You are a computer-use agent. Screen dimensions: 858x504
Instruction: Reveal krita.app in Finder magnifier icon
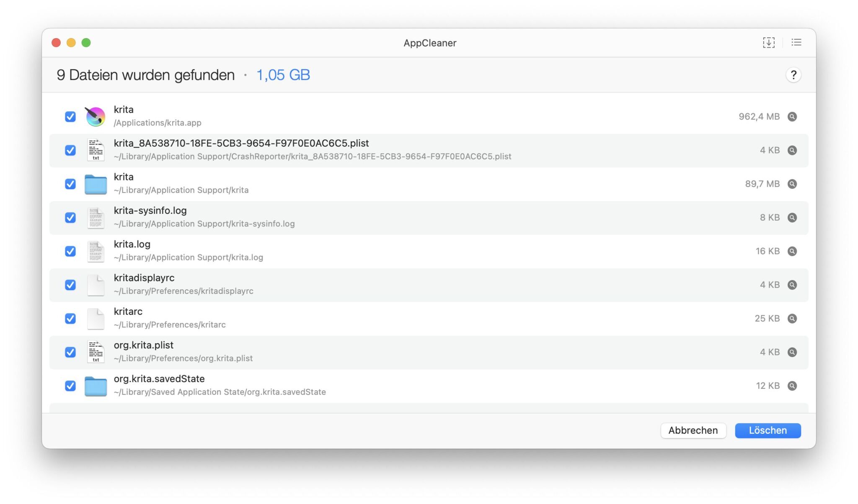click(x=792, y=116)
